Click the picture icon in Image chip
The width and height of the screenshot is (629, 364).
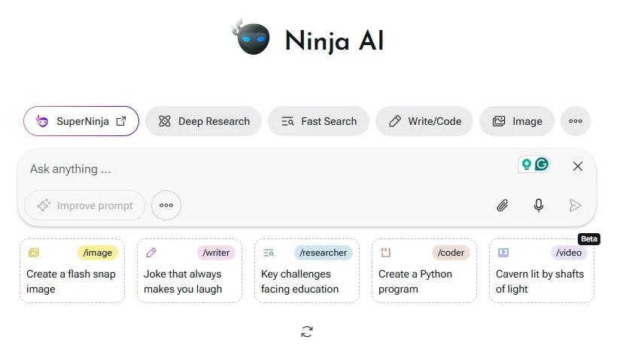pyautogui.click(x=499, y=121)
